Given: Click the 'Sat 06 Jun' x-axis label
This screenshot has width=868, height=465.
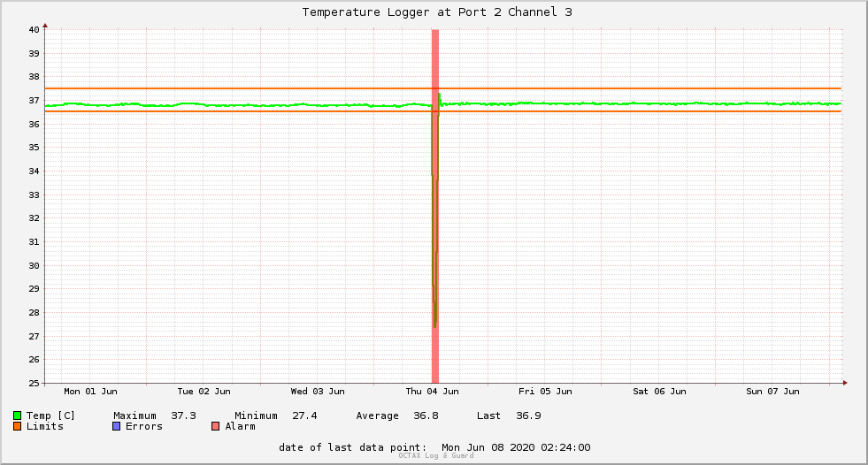Looking at the screenshot, I should coord(659,392).
